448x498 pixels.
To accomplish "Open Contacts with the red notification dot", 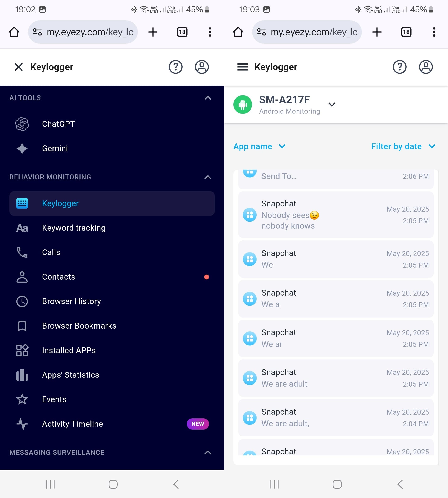I will click(59, 277).
